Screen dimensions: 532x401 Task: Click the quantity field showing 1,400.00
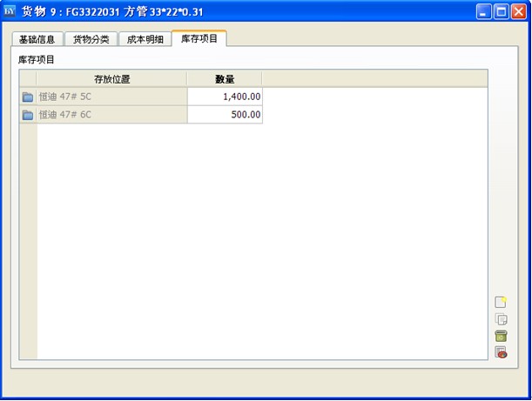click(225, 97)
